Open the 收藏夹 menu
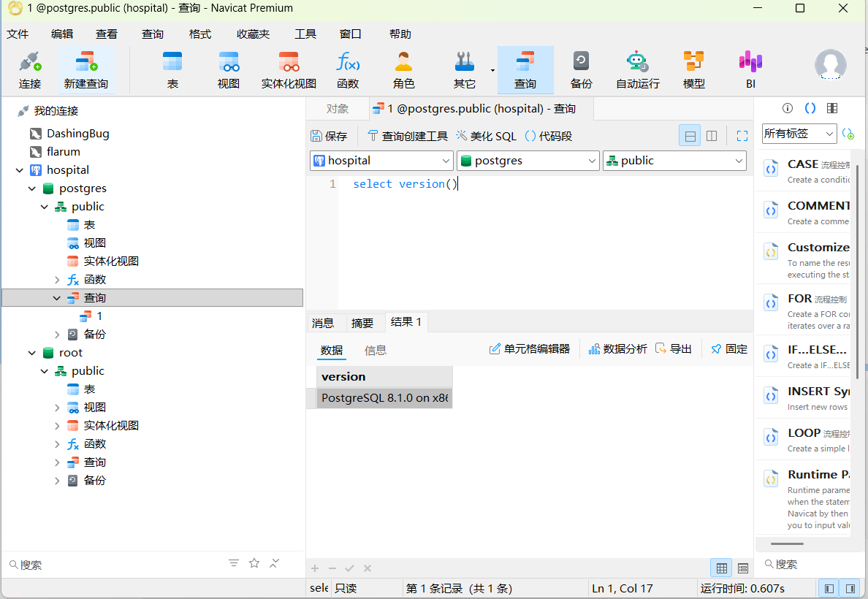The width and height of the screenshot is (868, 599). [x=253, y=34]
